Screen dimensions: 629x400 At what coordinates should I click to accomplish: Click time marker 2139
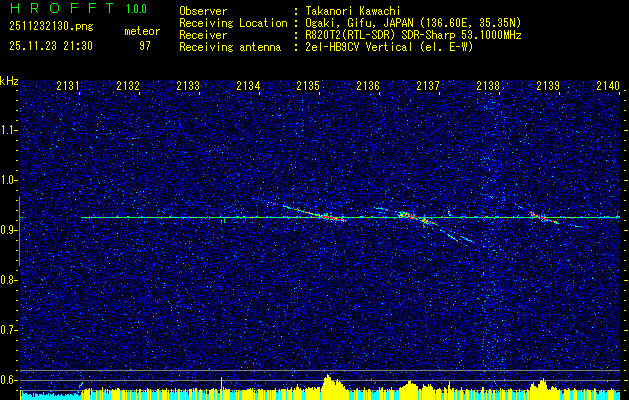[548, 85]
